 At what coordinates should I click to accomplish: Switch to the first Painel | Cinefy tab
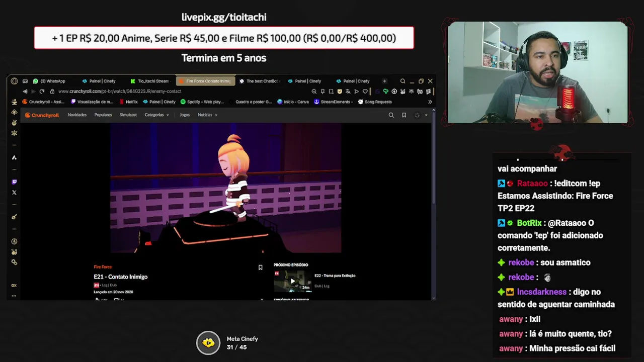[x=99, y=81]
